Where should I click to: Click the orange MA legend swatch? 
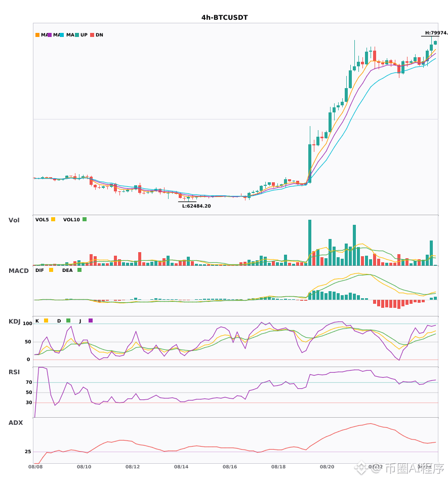coord(37,35)
